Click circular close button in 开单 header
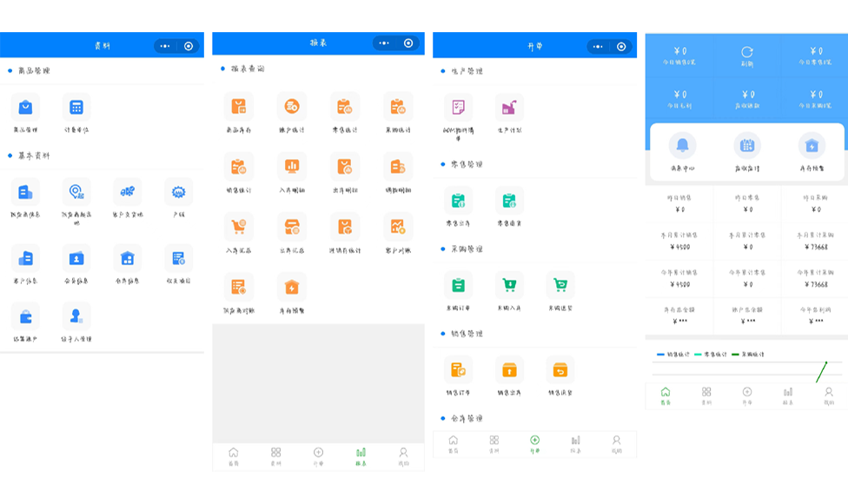Screen dimensions: 848x504 (621, 47)
